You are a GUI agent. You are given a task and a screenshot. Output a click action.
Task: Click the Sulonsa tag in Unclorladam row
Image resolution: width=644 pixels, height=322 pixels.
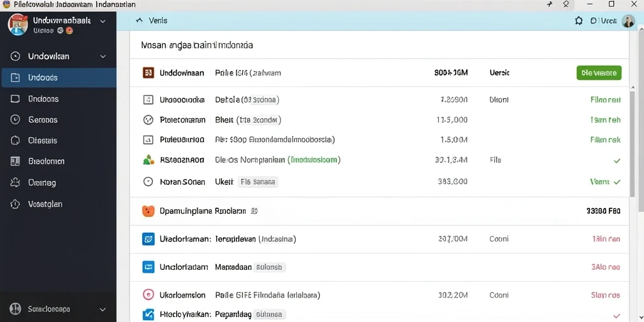(x=269, y=267)
